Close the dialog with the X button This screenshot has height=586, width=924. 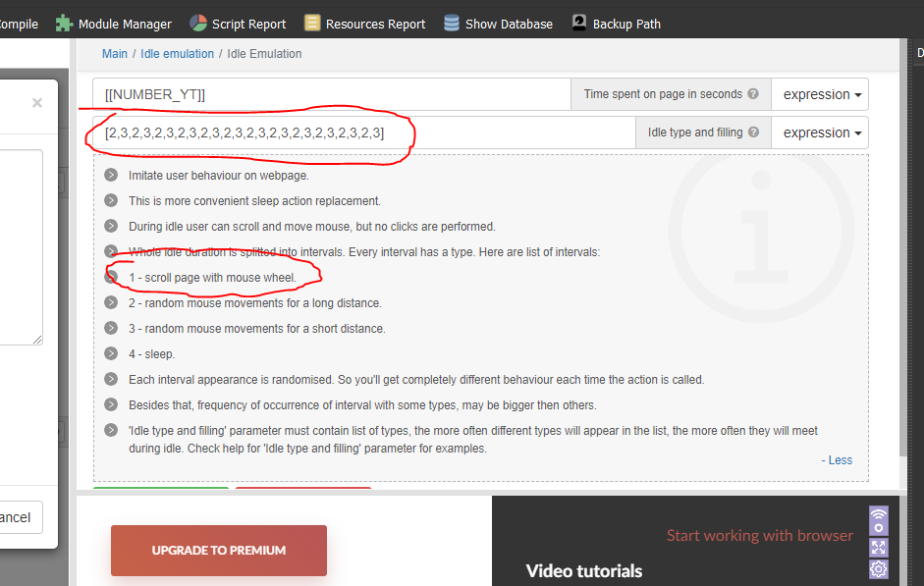37,102
